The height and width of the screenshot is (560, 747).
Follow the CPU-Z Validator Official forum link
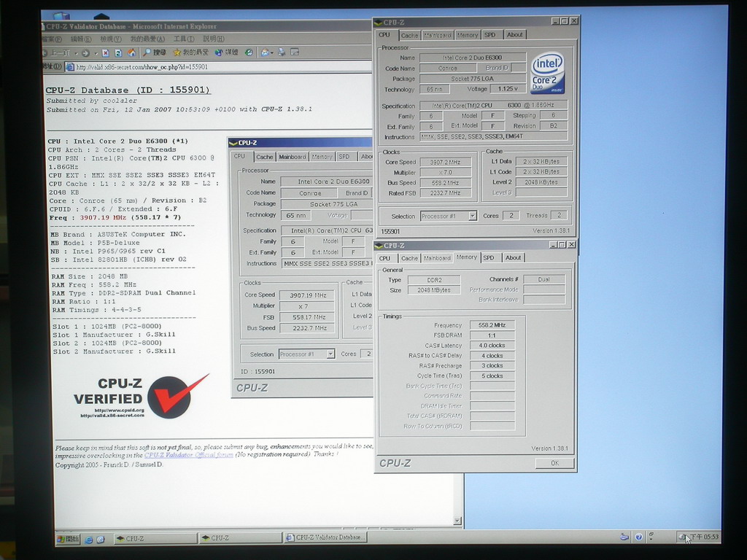(x=189, y=455)
